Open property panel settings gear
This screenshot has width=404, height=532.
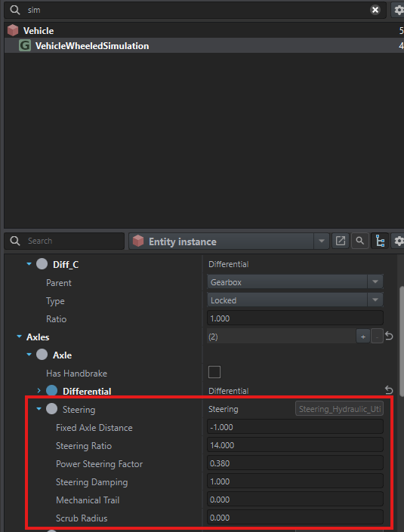tap(399, 241)
